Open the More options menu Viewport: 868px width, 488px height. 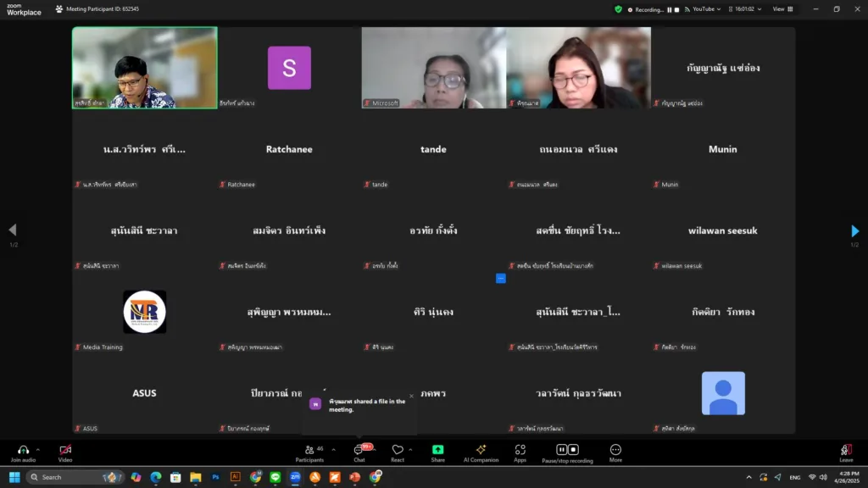pos(615,451)
